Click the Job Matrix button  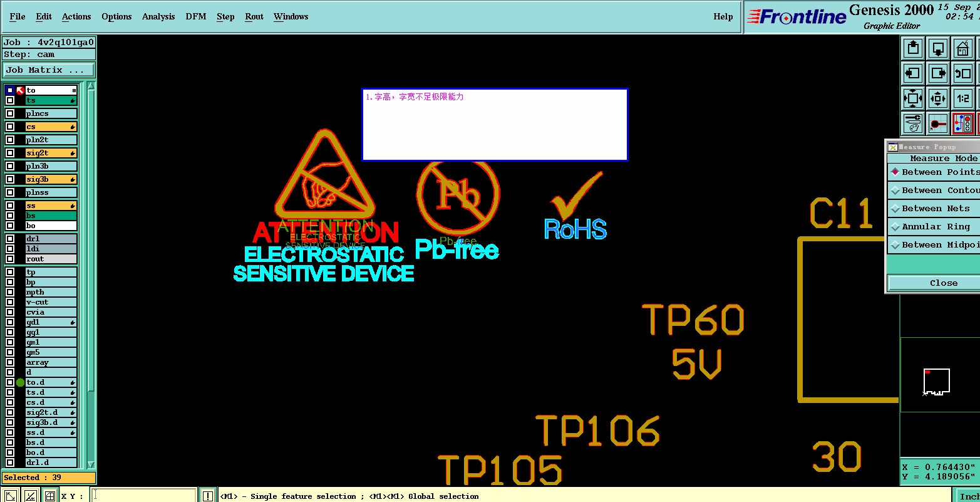pos(49,70)
